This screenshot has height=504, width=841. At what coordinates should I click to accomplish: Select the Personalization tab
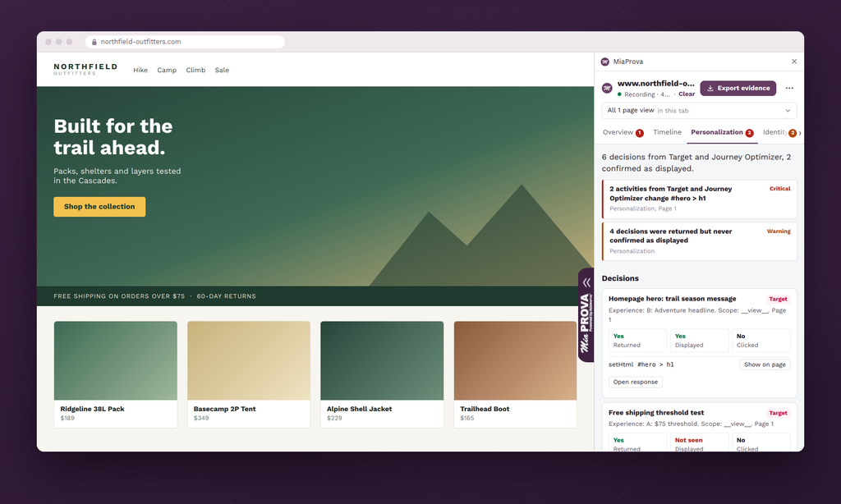(722, 132)
